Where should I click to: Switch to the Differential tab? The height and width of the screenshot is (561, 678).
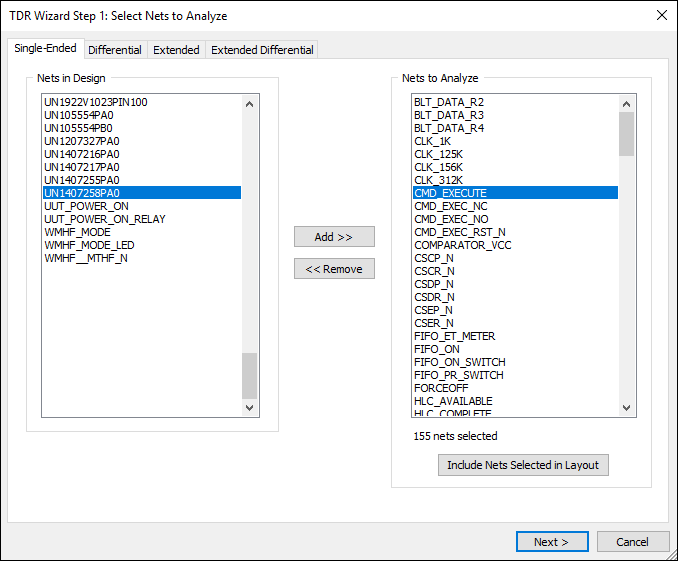[x=115, y=50]
